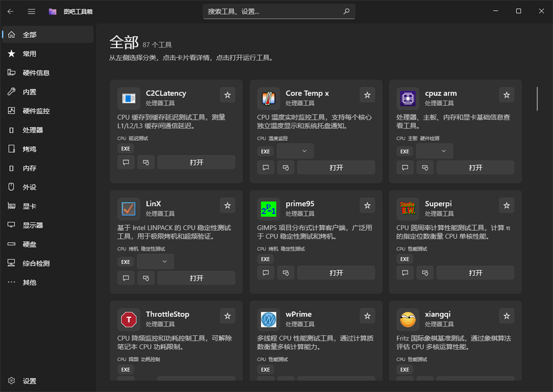Open C2CLatency with 打开 button
The width and height of the screenshot is (553, 392).
(196, 162)
